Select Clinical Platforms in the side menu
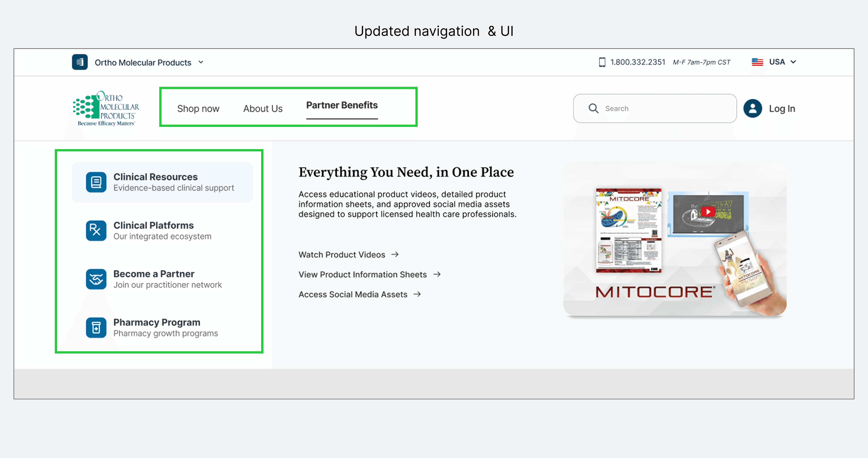 pos(162,231)
